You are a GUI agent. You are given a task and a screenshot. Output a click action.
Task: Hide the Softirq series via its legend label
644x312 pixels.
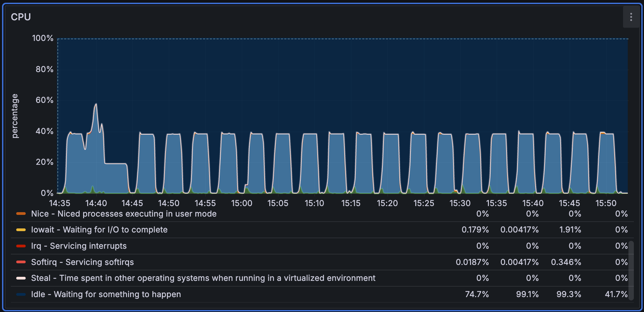[x=82, y=262]
